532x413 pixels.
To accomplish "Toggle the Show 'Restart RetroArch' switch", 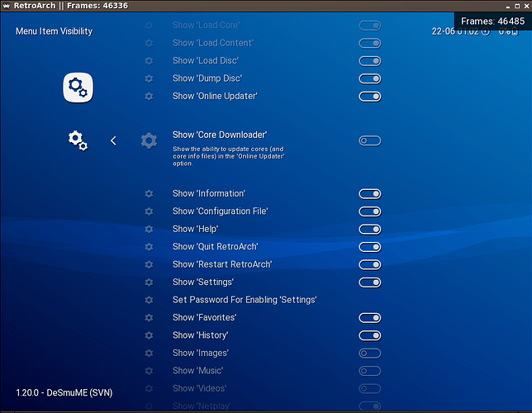I will tap(370, 264).
